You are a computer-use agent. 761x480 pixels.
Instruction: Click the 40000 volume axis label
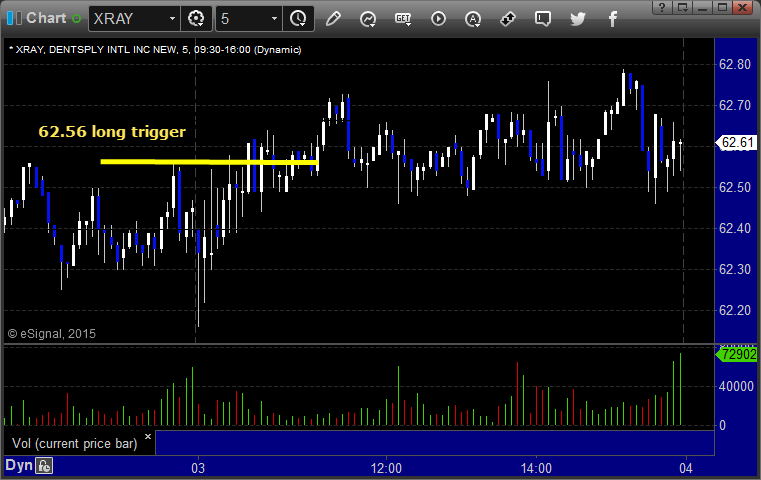(x=736, y=386)
